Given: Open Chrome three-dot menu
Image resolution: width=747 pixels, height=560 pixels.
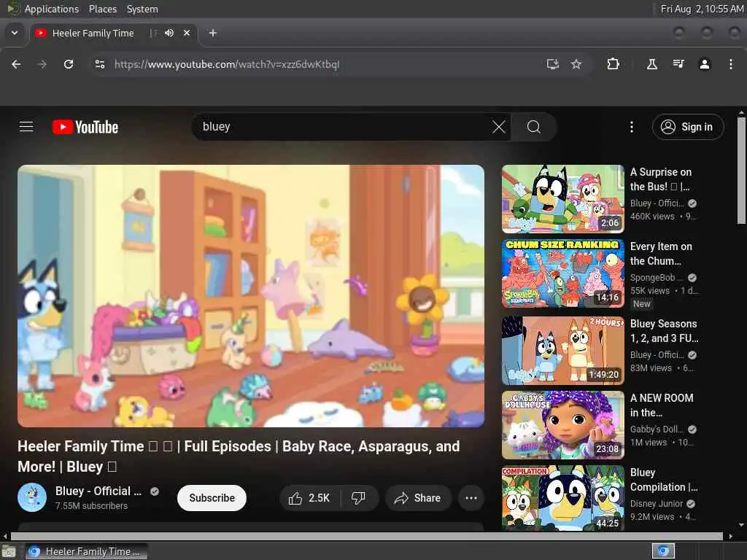Looking at the screenshot, I should [x=731, y=64].
